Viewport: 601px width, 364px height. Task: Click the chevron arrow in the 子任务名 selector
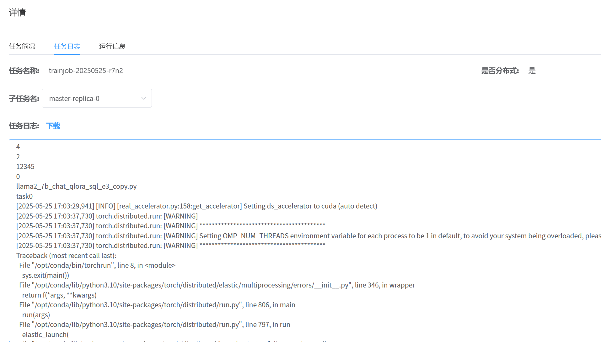pos(144,98)
